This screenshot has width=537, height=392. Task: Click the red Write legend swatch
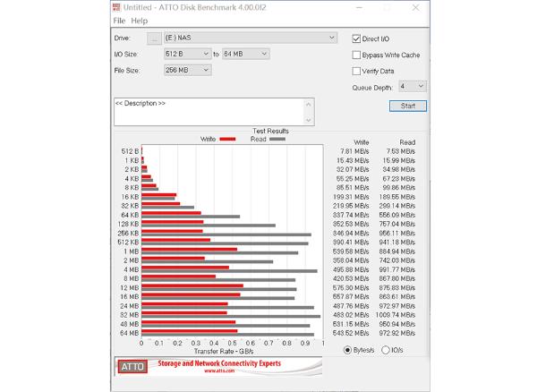coord(227,139)
